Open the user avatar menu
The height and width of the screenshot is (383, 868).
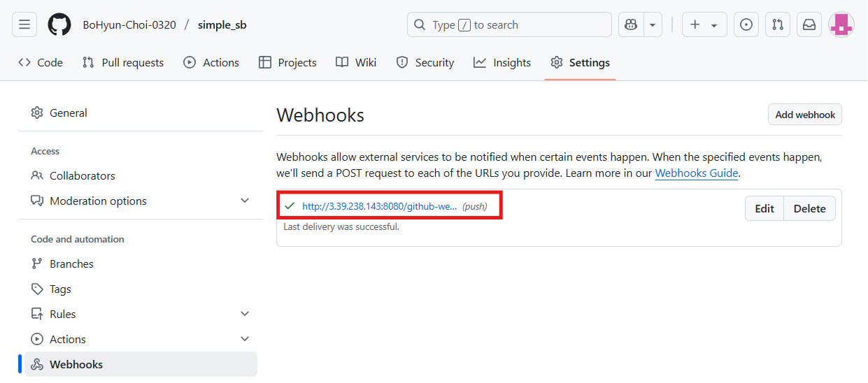point(841,24)
